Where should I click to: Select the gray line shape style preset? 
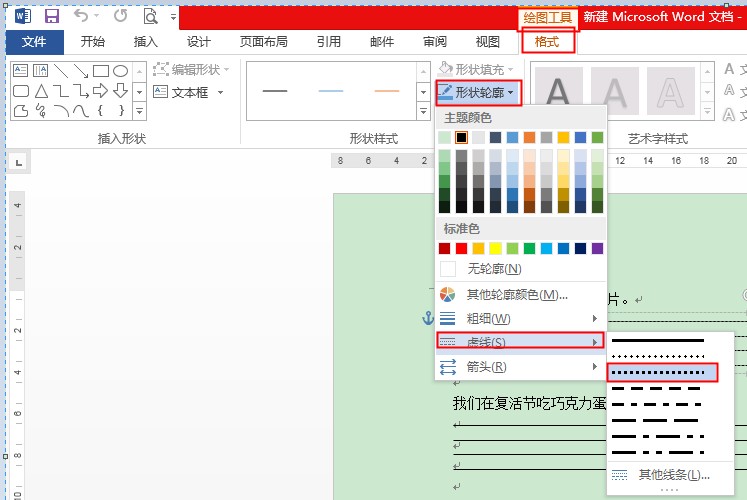click(275, 92)
